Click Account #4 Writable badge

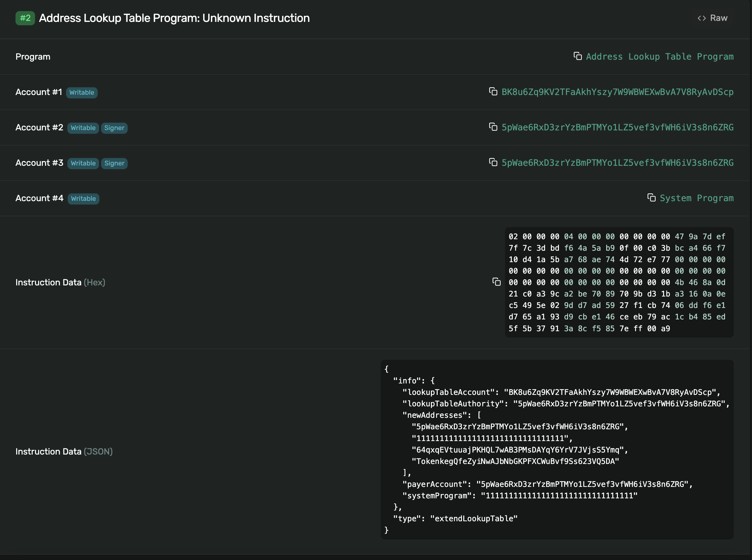83,199
